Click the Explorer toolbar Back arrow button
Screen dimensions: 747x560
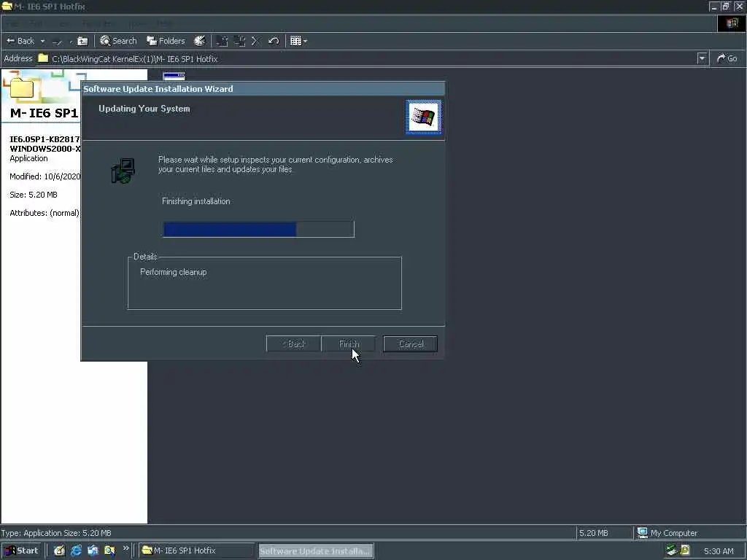tap(20, 41)
